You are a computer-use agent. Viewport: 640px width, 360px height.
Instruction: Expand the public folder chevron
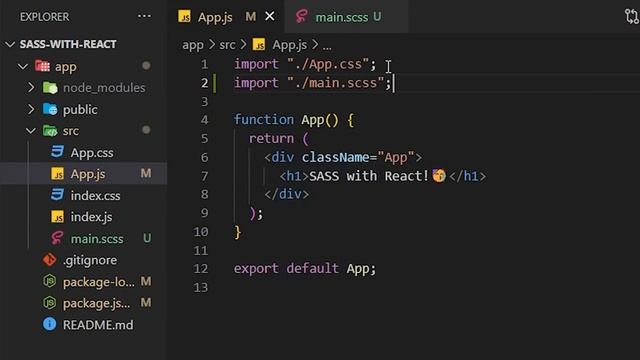click(x=31, y=109)
